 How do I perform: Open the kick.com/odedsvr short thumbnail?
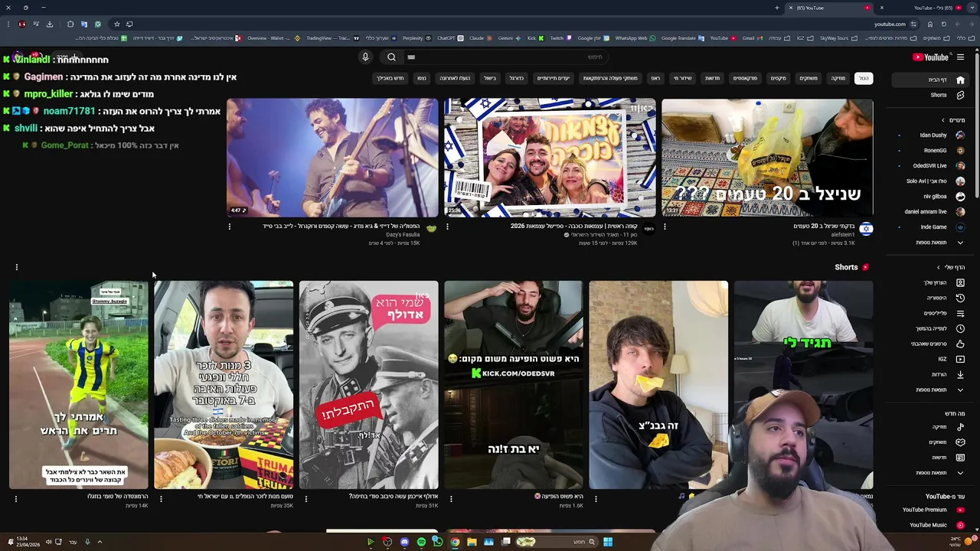click(x=513, y=385)
